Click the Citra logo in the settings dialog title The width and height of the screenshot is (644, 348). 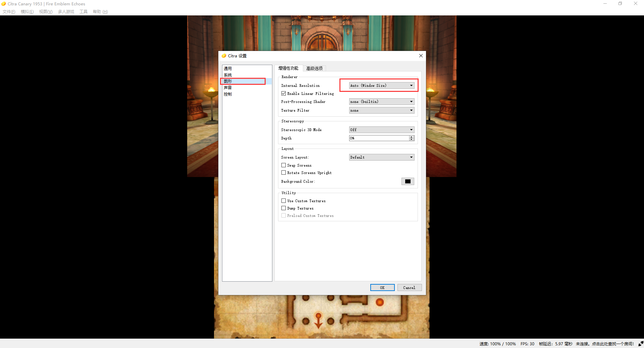[224, 56]
